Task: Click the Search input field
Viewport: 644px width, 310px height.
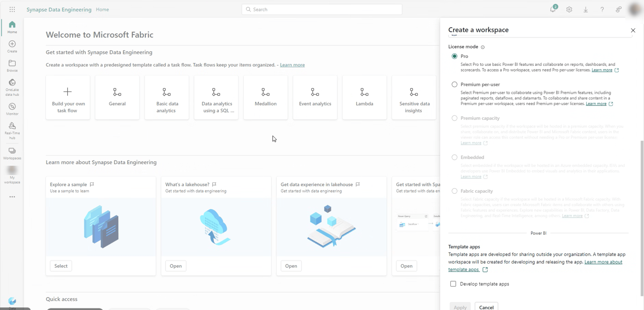Action: coord(322,9)
